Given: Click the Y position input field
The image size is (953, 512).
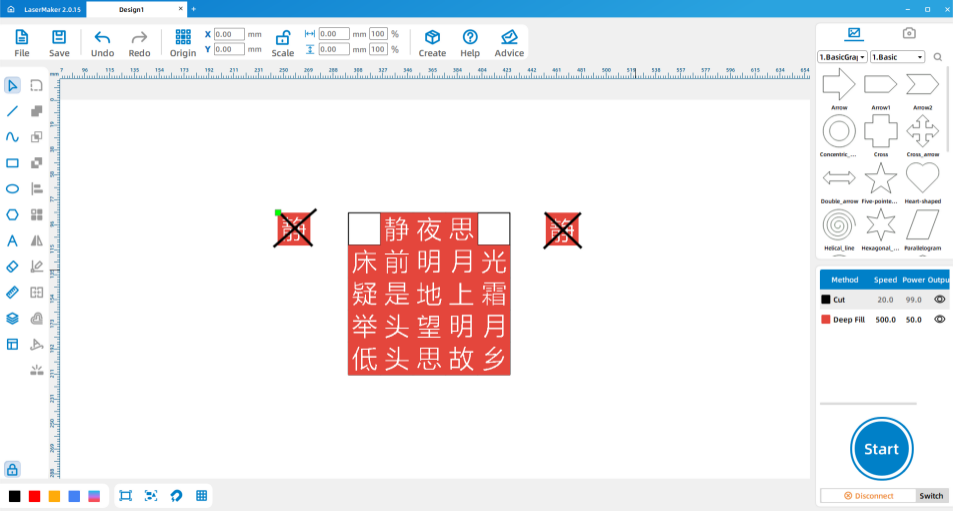Looking at the screenshot, I should pos(229,49).
